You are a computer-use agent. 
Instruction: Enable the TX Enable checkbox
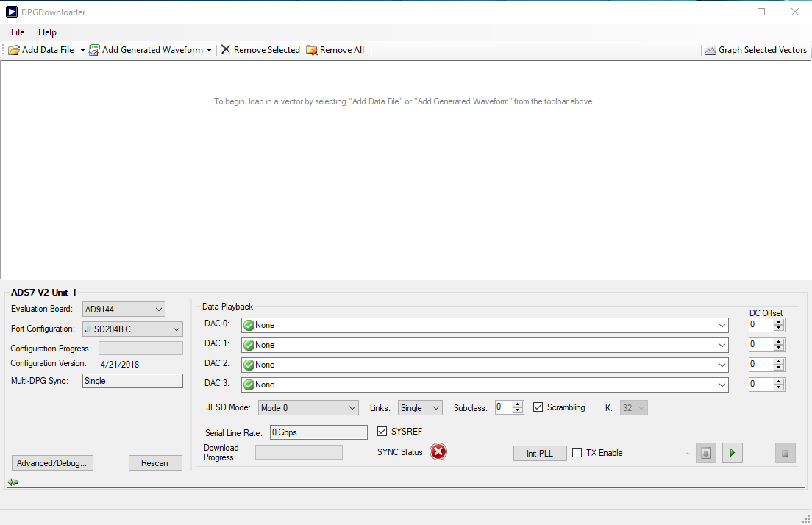(577, 453)
